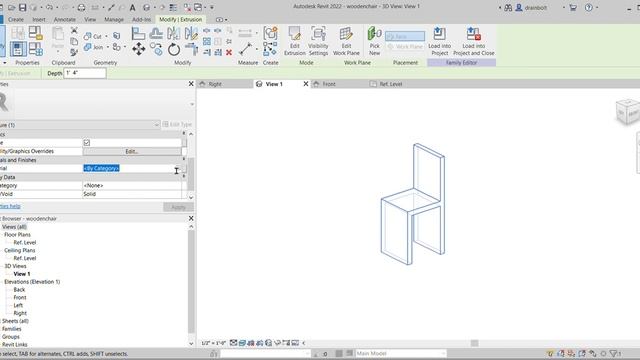Select Back elevation in Project Browser

pos(19,290)
